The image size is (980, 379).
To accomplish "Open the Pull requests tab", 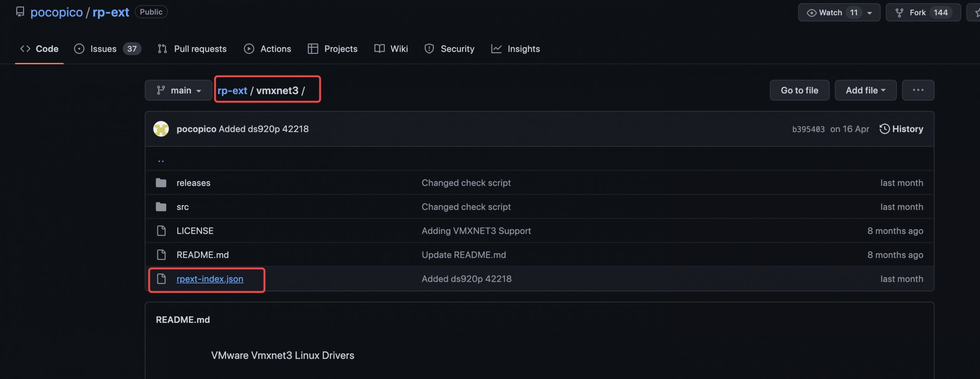I will click(x=192, y=49).
